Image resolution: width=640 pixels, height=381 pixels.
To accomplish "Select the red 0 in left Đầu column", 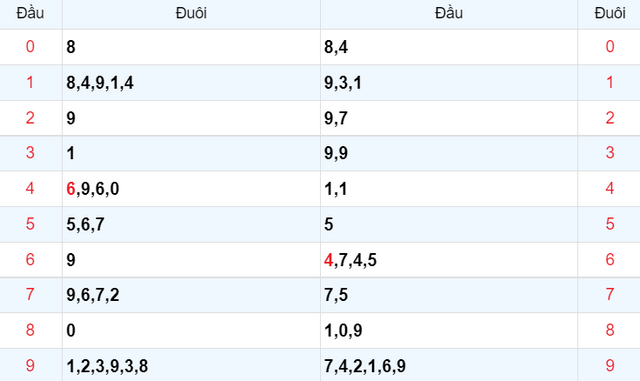I will click(x=30, y=47).
